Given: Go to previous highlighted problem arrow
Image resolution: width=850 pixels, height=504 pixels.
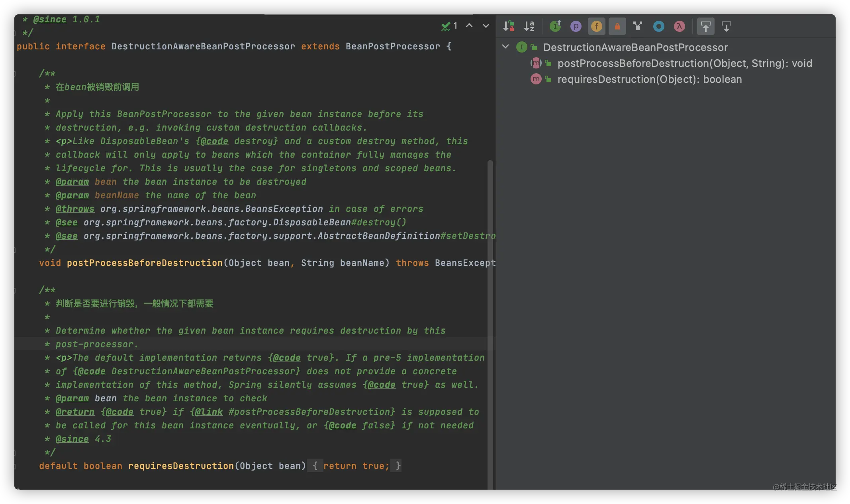Looking at the screenshot, I should [x=469, y=26].
